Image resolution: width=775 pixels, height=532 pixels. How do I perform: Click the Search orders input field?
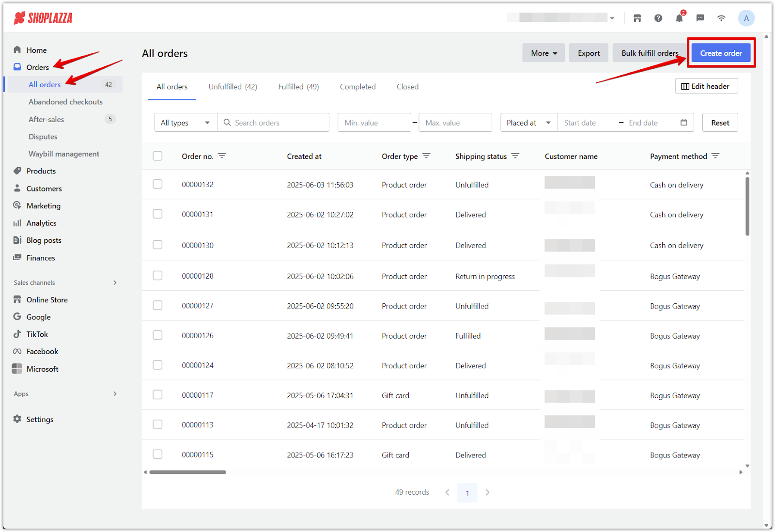[x=279, y=123]
